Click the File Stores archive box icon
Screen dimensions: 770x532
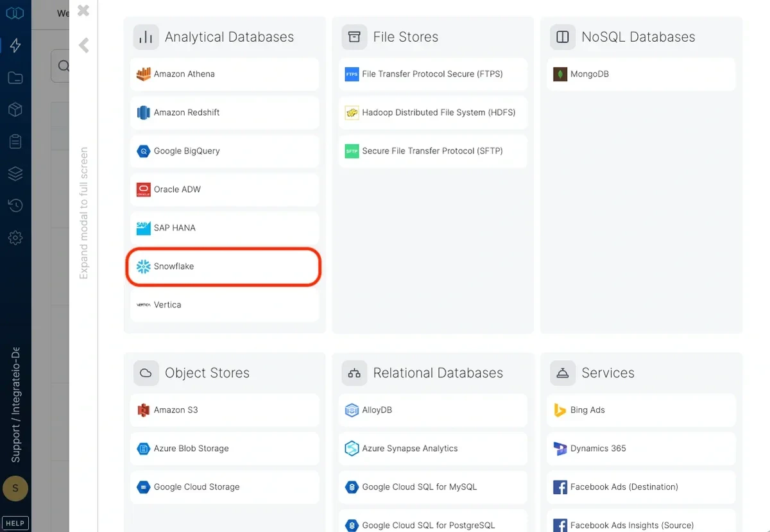tap(354, 37)
